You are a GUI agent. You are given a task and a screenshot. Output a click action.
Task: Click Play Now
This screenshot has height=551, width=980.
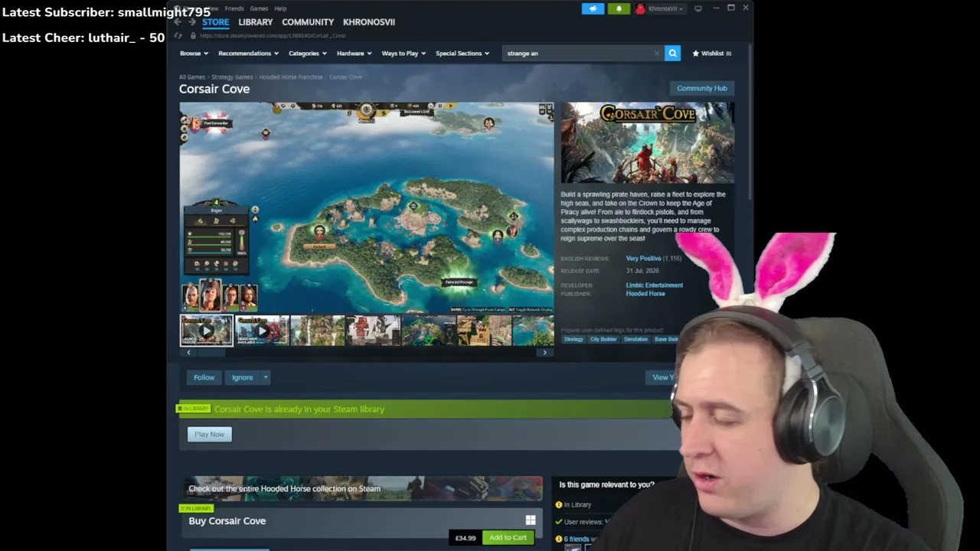point(209,435)
